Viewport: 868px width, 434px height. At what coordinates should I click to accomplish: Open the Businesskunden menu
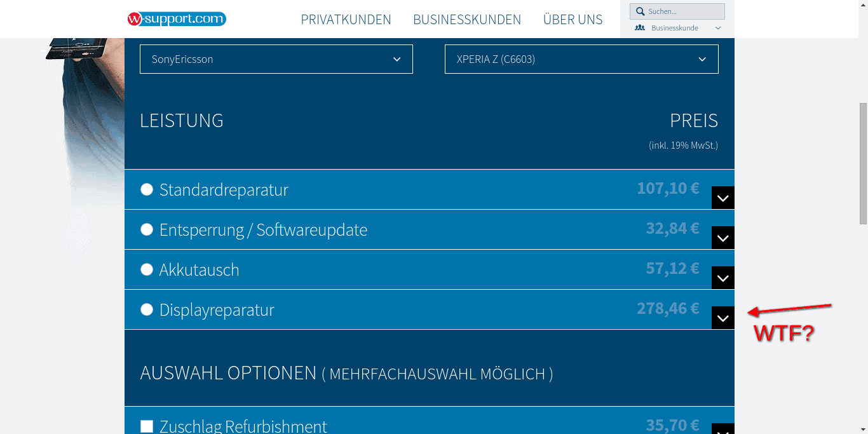tap(467, 20)
